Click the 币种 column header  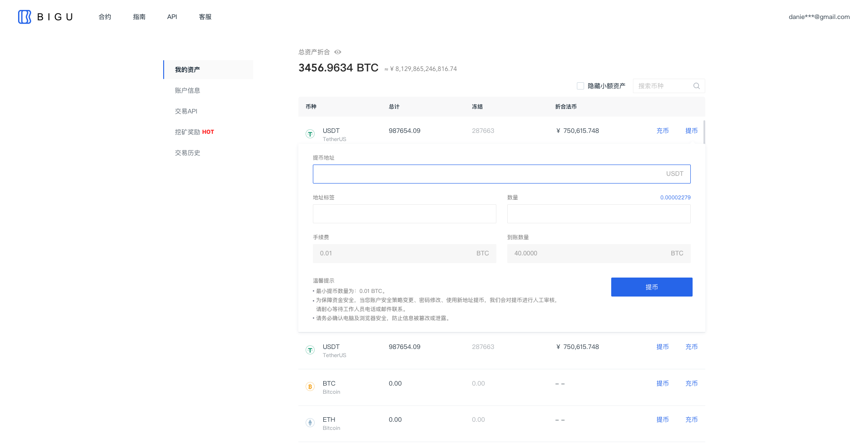click(311, 107)
